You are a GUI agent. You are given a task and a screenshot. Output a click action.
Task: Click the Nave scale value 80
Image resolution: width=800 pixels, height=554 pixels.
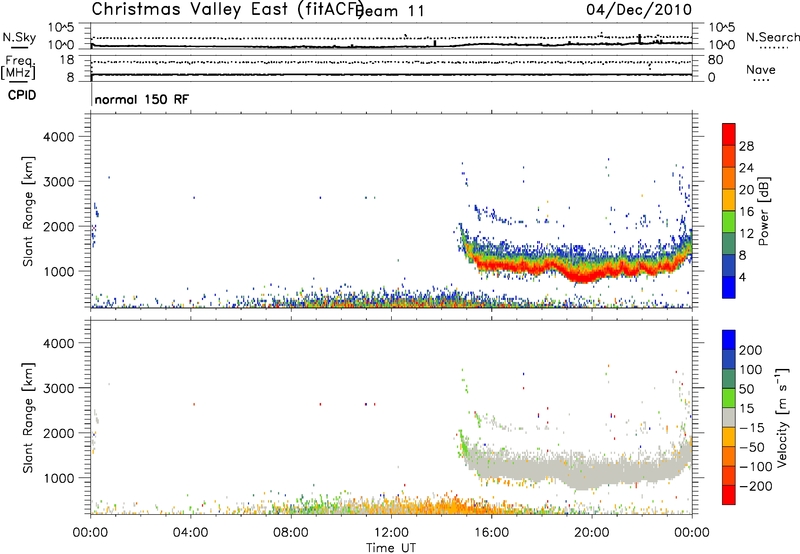715,60
